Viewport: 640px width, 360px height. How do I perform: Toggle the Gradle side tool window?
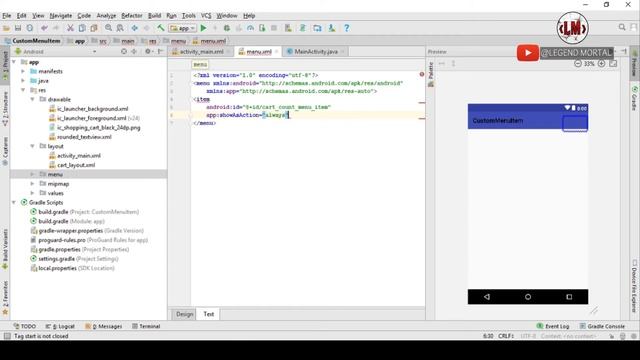click(634, 98)
